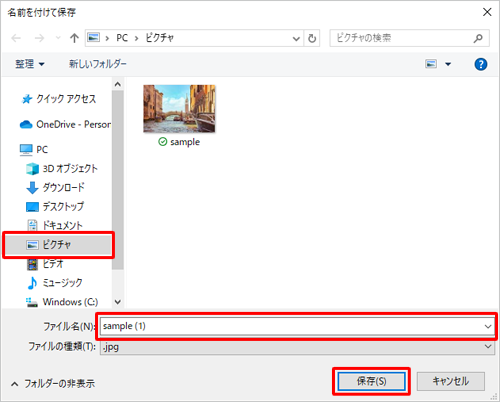
Task: Click the navigation pane scroll up arrow
Action: (x=118, y=84)
